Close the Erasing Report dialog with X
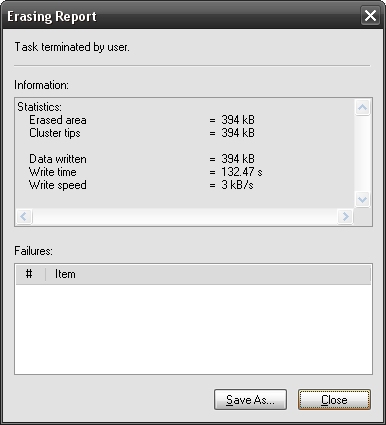Image resolution: width=386 pixels, height=425 pixels. pyautogui.click(x=370, y=16)
